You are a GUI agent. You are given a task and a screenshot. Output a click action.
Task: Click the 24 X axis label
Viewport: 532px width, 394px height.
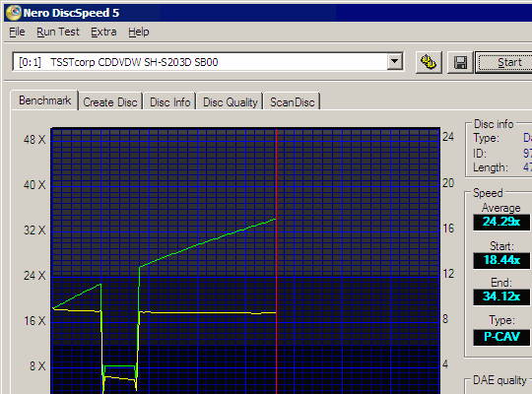[34, 276]
